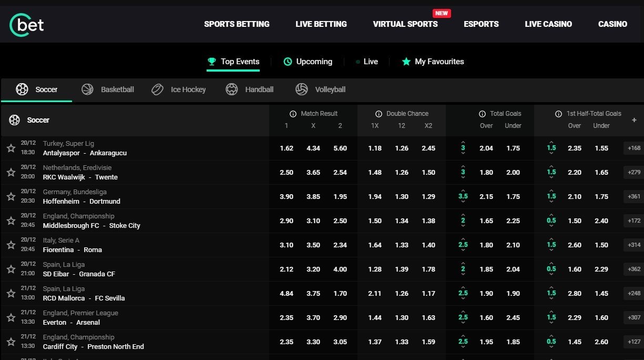Click the Cbet logo
This screenshot has height=360, width=644.
pos(27,24)
